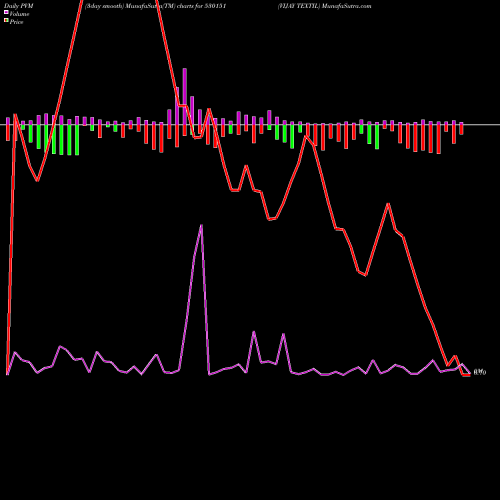Click the 'Price' legend label
The height and width of the screenshot is (500, 500).
[x=16, y=22]
